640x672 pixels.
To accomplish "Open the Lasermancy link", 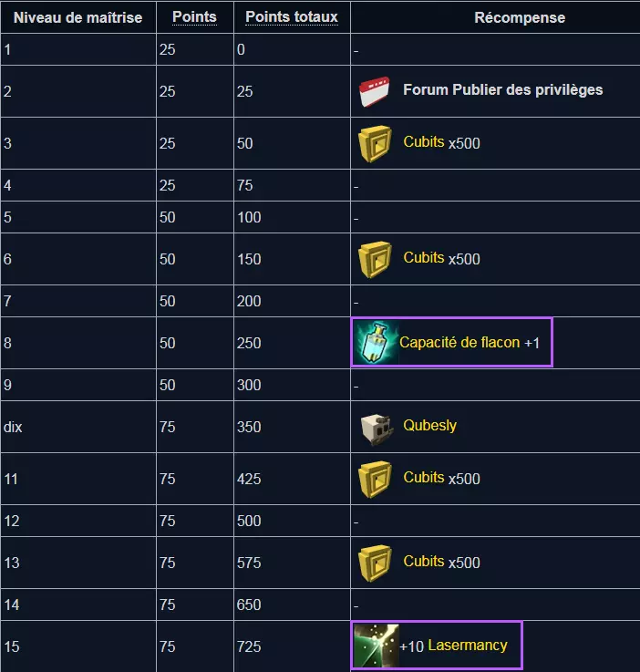I will coord(467,646).
